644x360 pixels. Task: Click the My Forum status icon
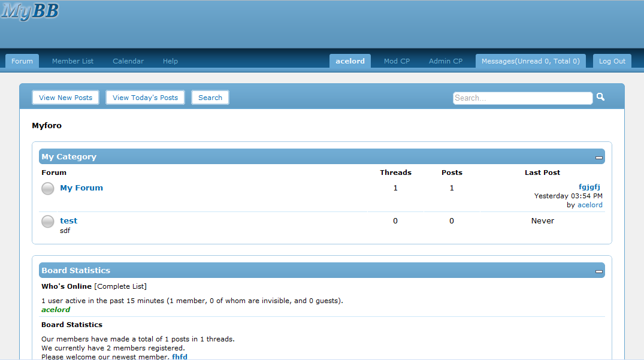48,189
